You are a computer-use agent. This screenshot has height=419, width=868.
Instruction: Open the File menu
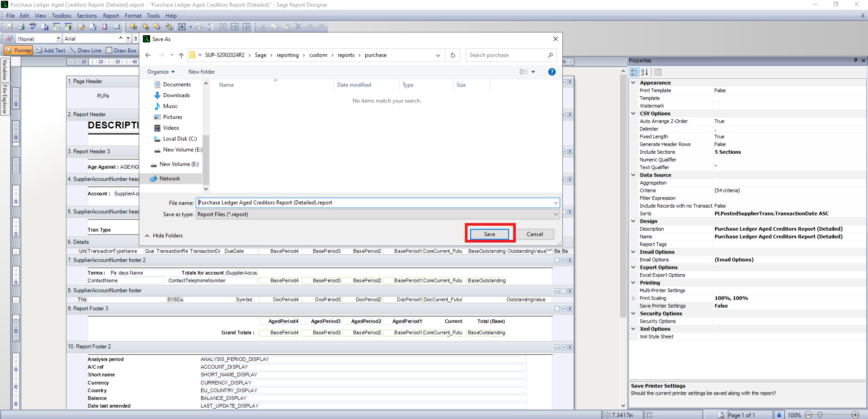(10, 15)
